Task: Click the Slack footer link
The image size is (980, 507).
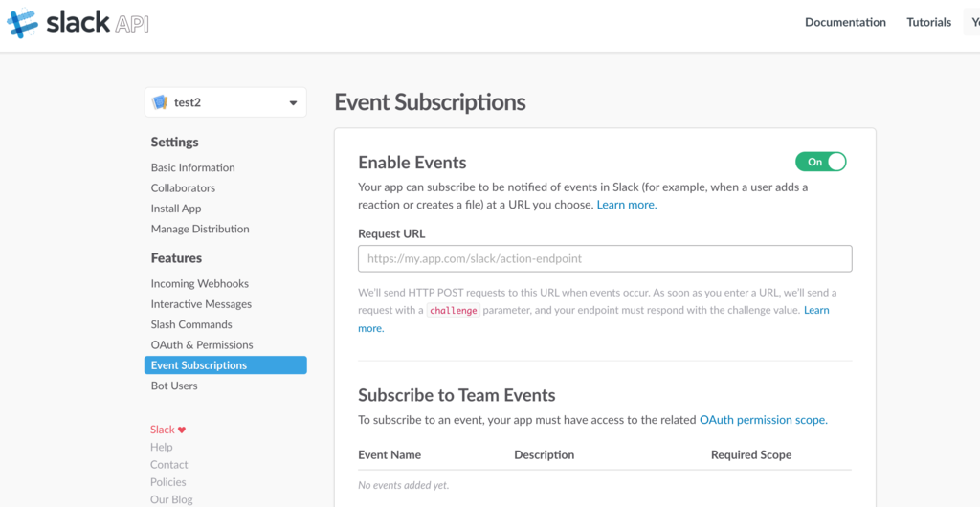Action: [162, 430]
